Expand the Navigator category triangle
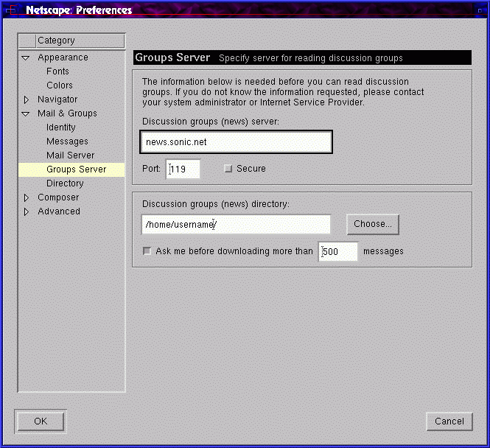 tap(27, 99)
